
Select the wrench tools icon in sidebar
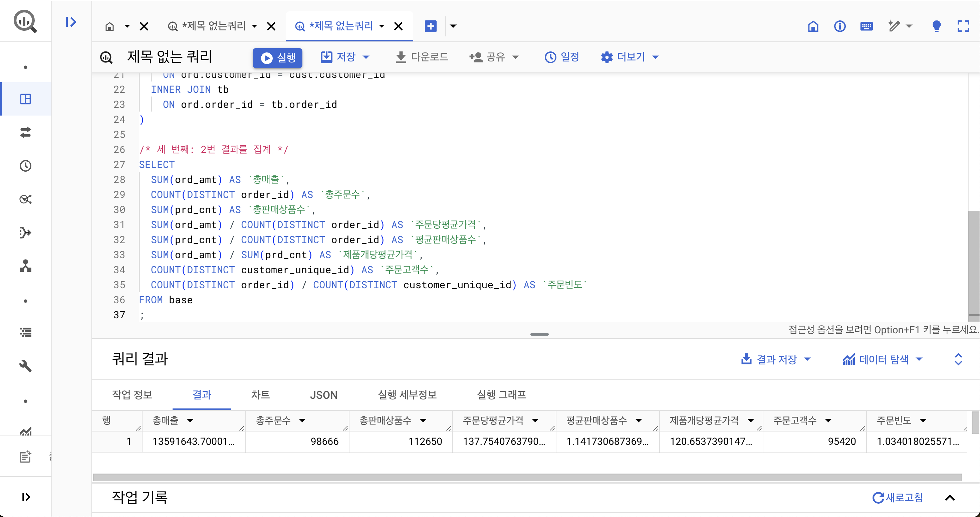click(x=25, y=366)
